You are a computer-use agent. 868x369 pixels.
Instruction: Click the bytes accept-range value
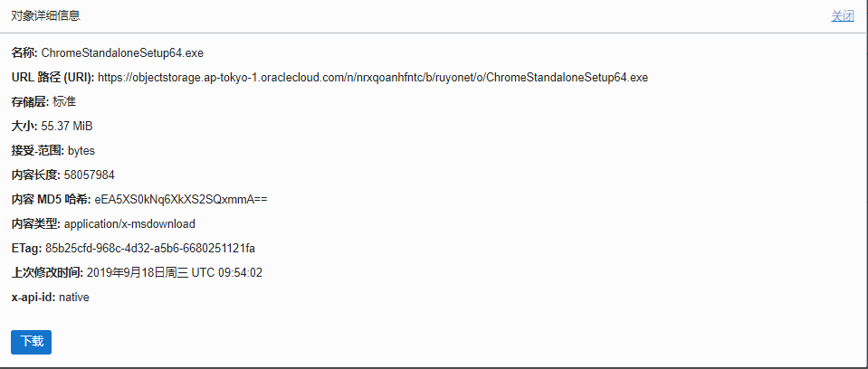[81, 150]
